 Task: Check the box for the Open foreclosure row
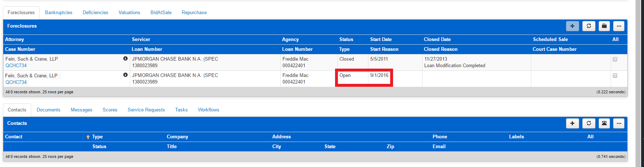pos(615,76)
